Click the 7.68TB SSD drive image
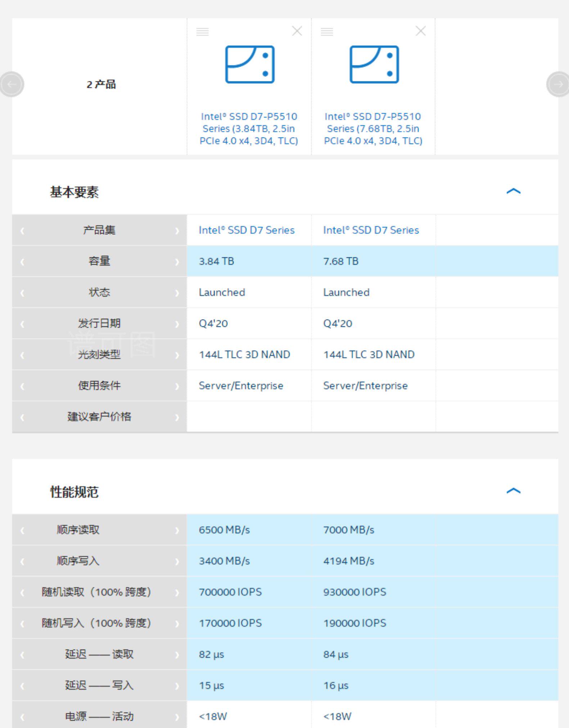Viewport: 569px width, 728px height. click(x=374, y=64)
